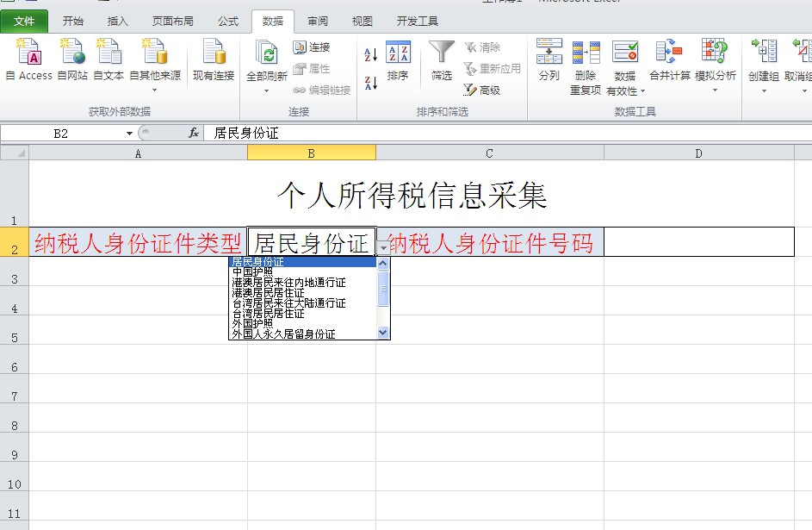This screenshot has height=530, width=812.
Task: Click the select-all corner button
Action: click(x=15, y=153)
